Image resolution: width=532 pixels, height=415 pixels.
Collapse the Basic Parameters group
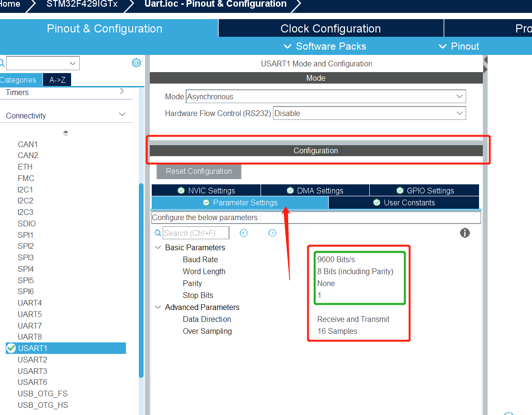pyautogui.click(x=158, y=247)
